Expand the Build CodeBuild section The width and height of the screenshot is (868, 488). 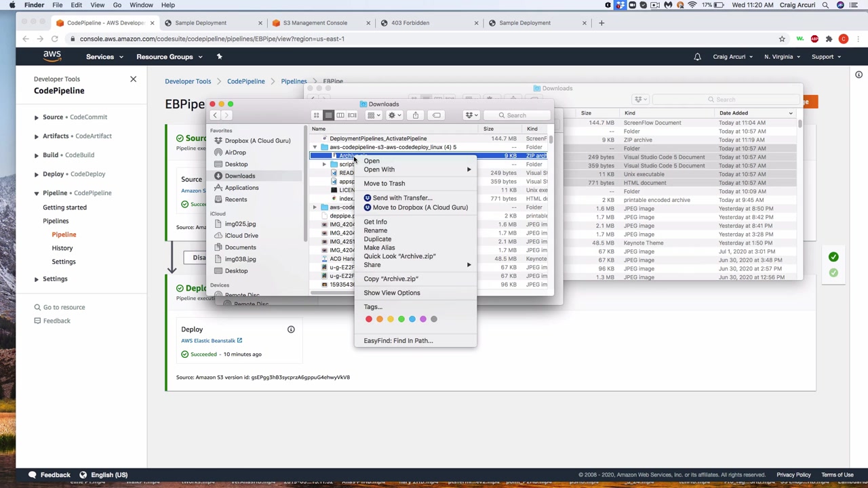click(x=37, y=155)
